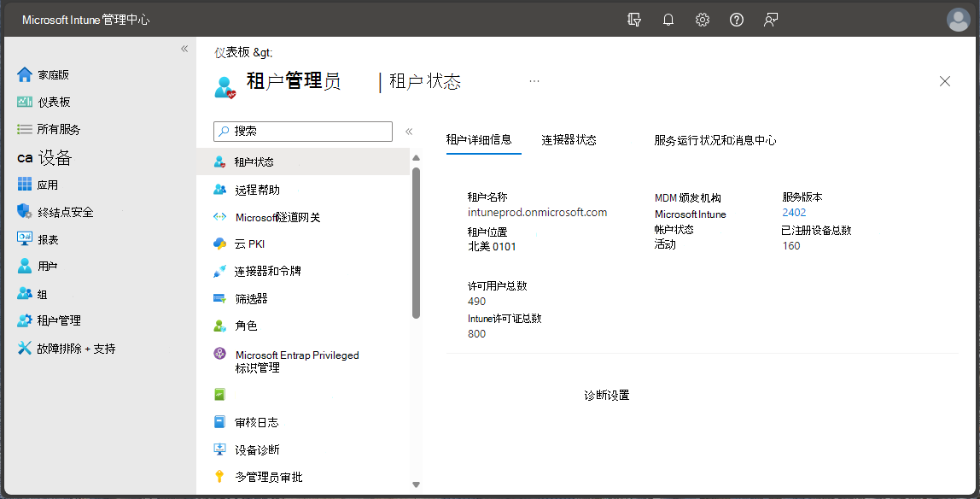
Task: Collapse the main left navigation pane
Action: tap(184, 49)
